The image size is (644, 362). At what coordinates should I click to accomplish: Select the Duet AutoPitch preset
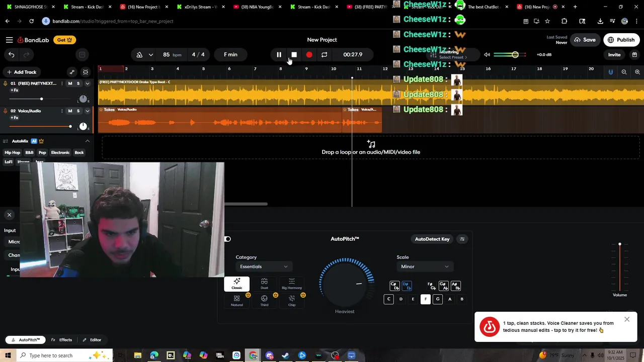264,284
